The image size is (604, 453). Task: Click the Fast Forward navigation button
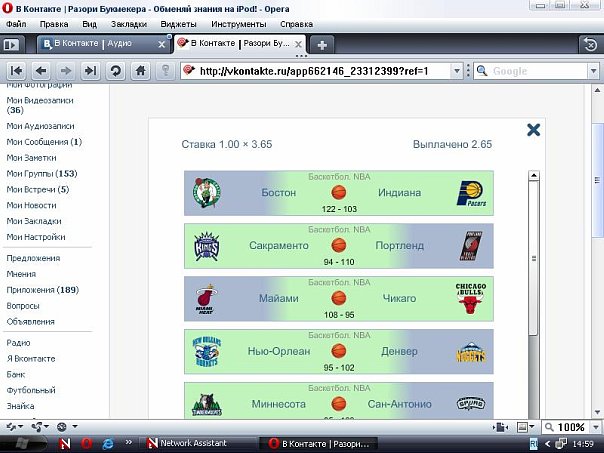pos(91,71)
